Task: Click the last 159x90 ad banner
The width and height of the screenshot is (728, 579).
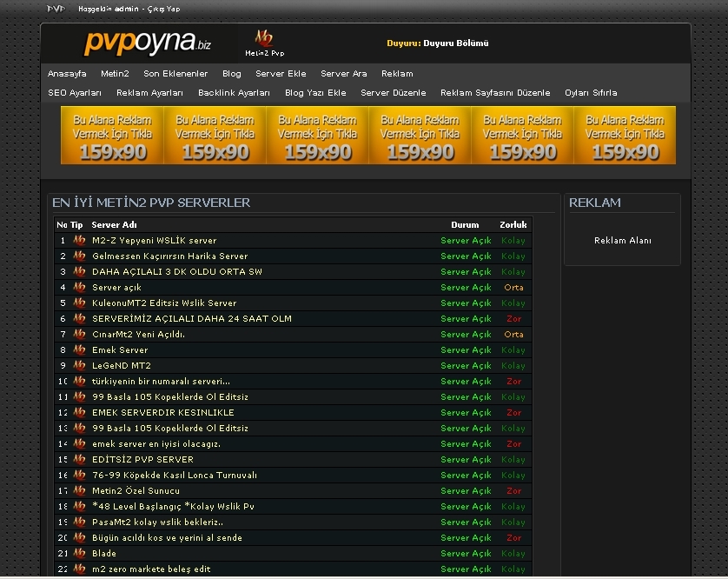Action: (x=625, y=136)
